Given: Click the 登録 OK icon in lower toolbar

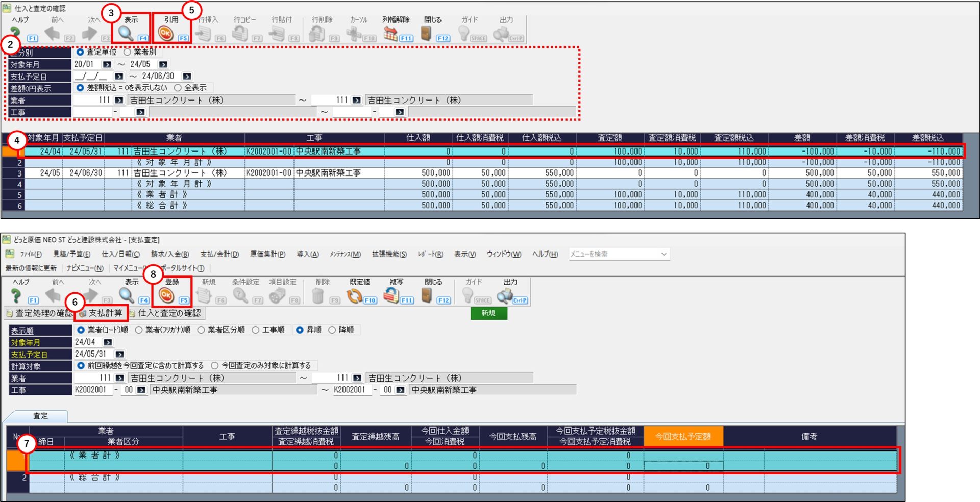Looking at the screenshot, I should [166, 295].
